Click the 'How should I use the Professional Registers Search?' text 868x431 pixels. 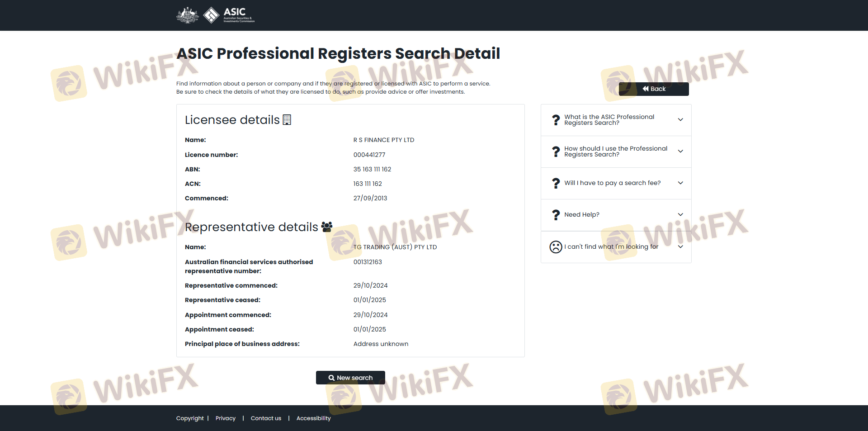coord(616,152)
